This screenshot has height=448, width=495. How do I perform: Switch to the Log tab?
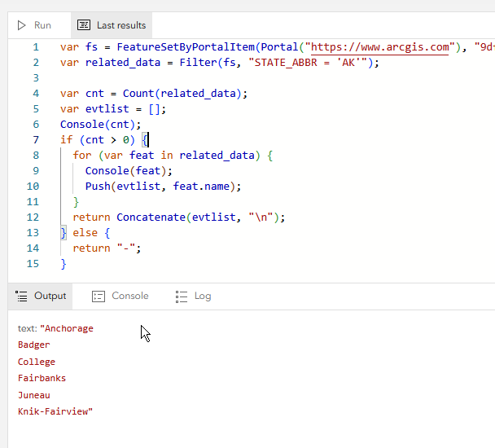click(x=193, y=296)
